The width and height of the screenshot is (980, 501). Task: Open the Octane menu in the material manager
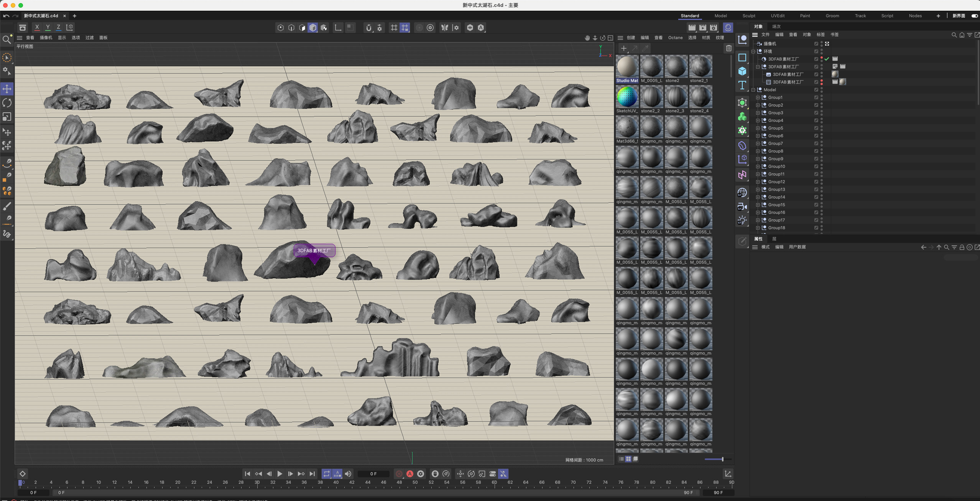(x=675, y=38)
